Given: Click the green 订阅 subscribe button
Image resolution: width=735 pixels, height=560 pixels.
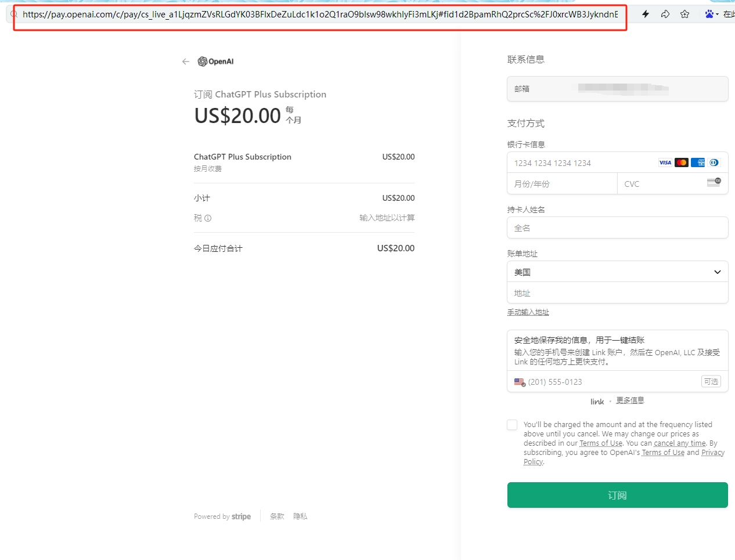Looking at the screenshot, I should pos(617,495).
